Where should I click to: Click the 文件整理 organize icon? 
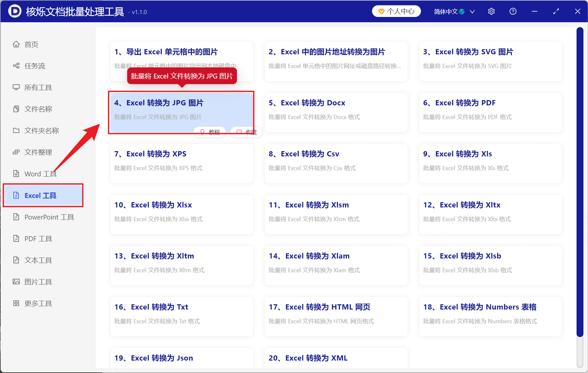click(x=16, y=152)
